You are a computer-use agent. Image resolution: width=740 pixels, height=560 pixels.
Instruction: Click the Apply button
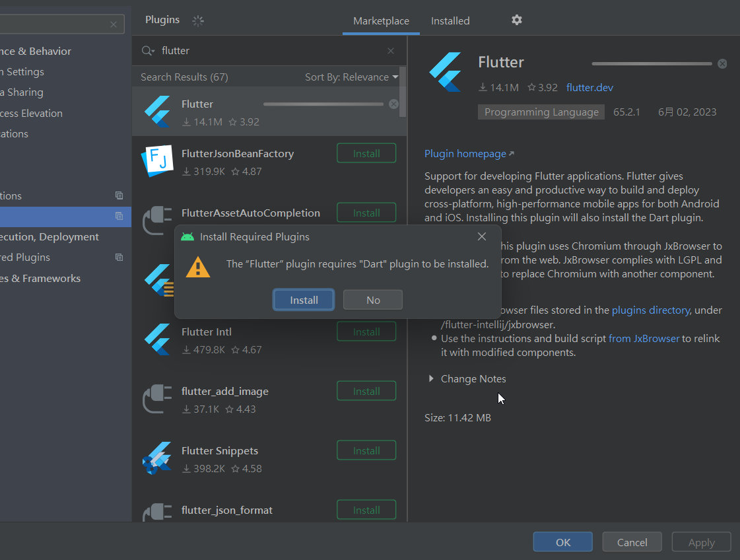pyautogui.click(x=701, y=542)
